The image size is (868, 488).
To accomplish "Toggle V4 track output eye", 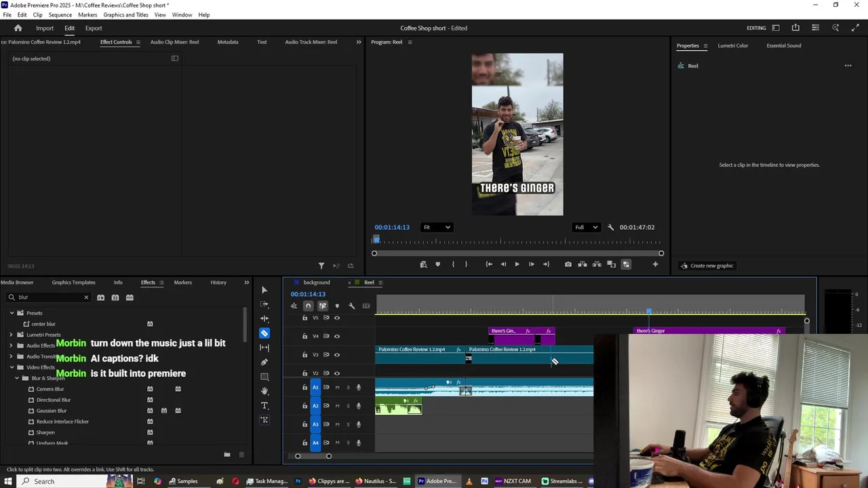I will click(x=337, y=336).
